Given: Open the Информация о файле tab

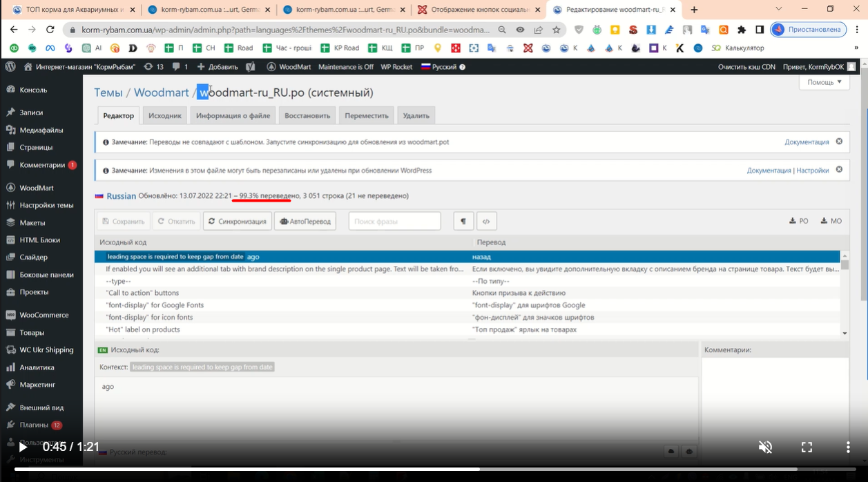Looking at the screenshot, I should [x=233, y=115].
